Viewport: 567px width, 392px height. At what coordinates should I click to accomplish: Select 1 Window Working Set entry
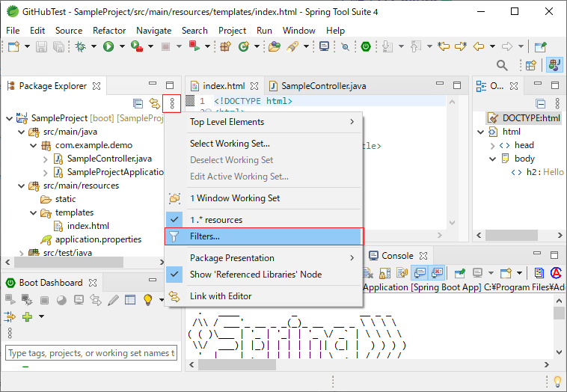pyautogui.click(x=264, y=198)
